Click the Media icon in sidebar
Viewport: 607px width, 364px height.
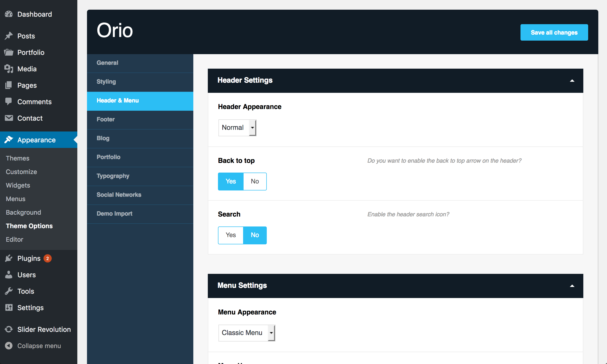point(9,69)
